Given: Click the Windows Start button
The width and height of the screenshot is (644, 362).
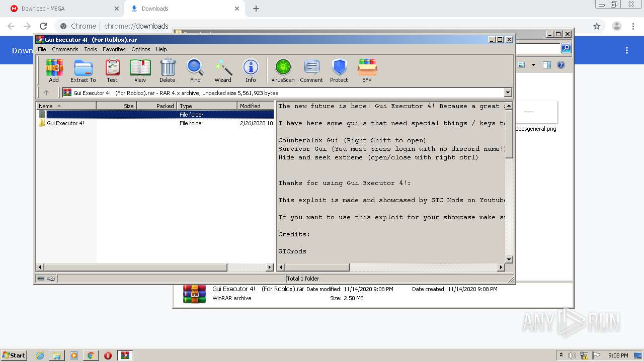Looking at the screenshot, I should pos(14,355).
